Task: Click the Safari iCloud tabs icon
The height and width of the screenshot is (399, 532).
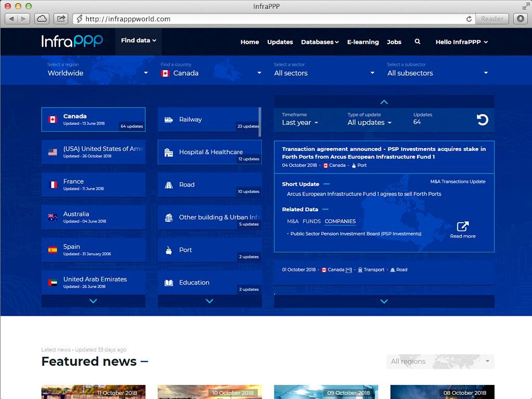Action: (x=42, y=19)
